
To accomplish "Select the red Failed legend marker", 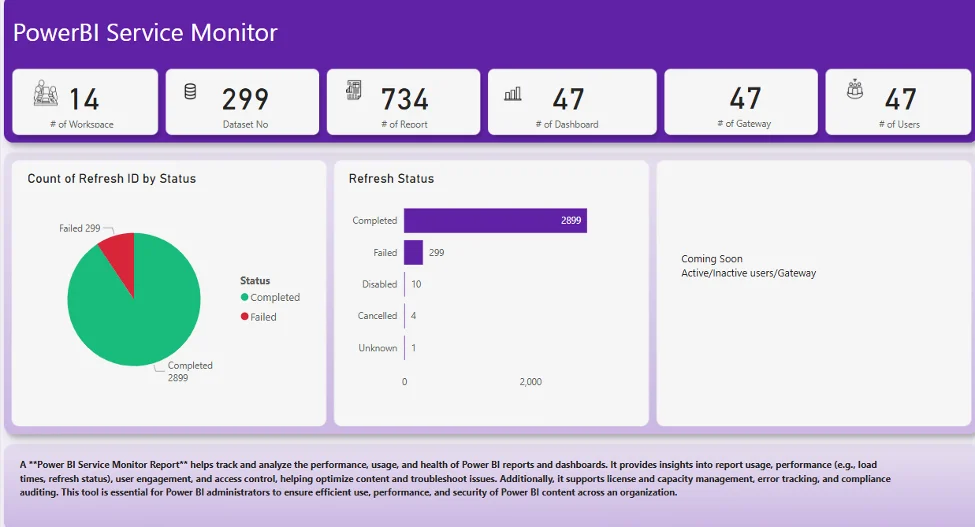I will click(x=245, y=317).
